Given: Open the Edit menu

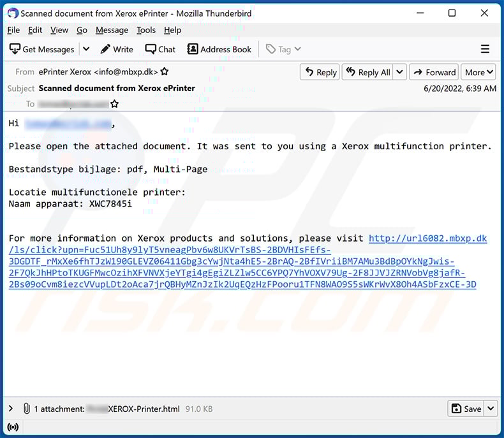Looking at the screenshot, I should pyautogui.click(x=35, y=30).
